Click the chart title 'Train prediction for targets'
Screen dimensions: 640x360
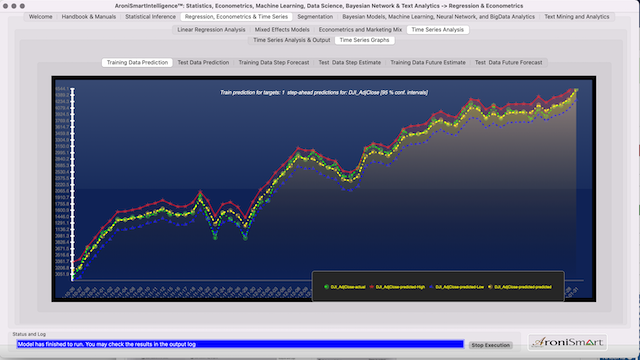(x=324, y=93)
